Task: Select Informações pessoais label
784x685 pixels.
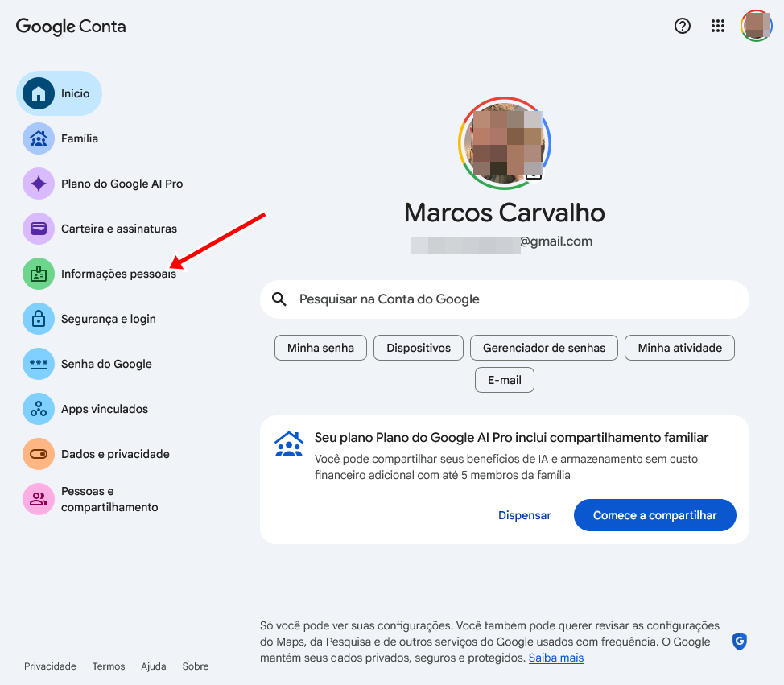Action: (x=118, y=274)
